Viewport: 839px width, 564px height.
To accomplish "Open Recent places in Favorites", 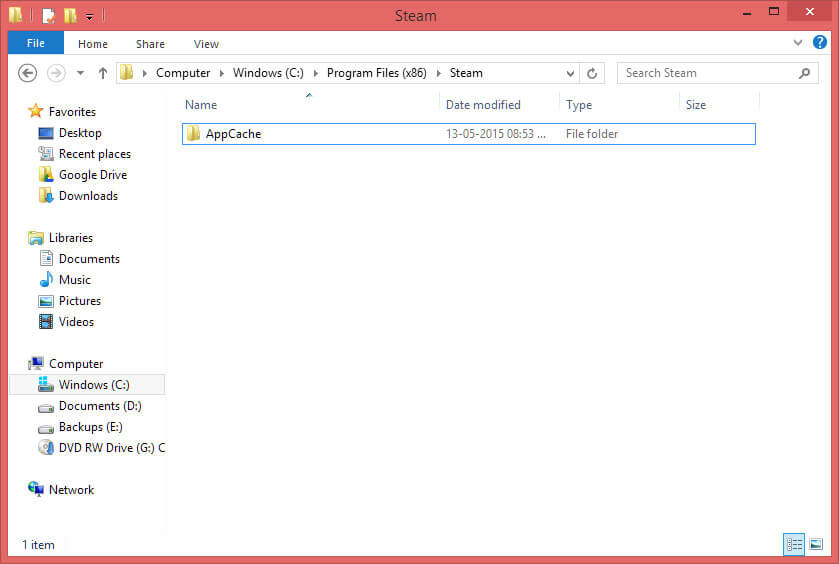I will coord(95,154).
